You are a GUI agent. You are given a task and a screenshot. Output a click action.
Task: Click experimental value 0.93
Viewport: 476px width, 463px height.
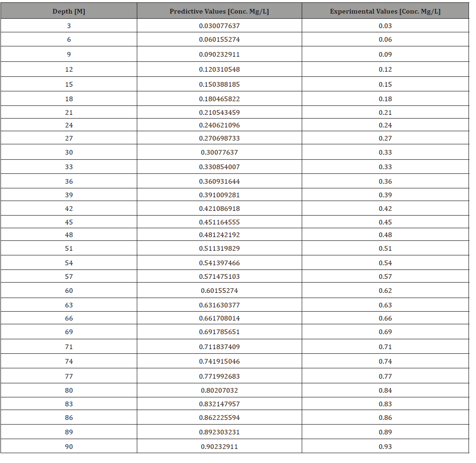(x=385, y=447)
